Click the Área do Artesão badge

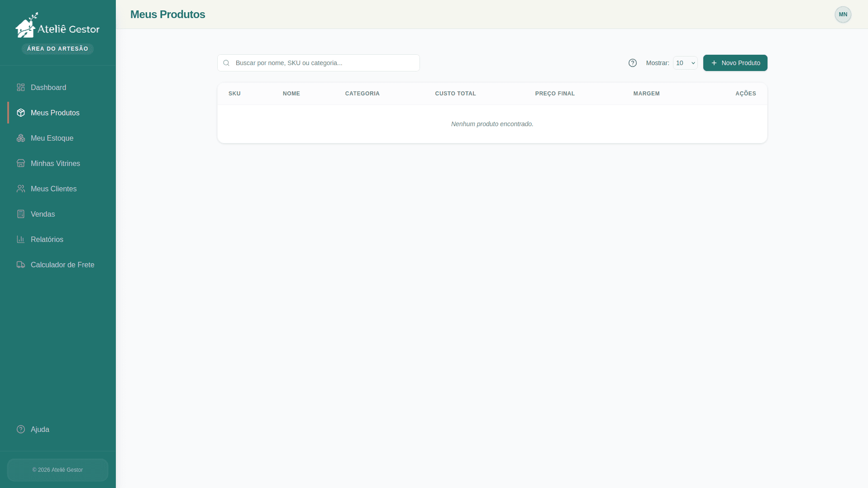[57, 49]
